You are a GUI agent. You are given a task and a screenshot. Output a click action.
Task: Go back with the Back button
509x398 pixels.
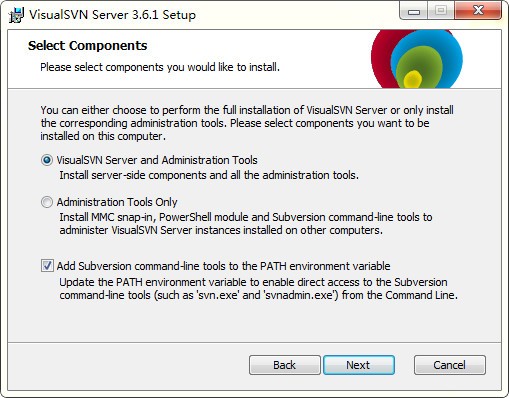click(285, 365)
